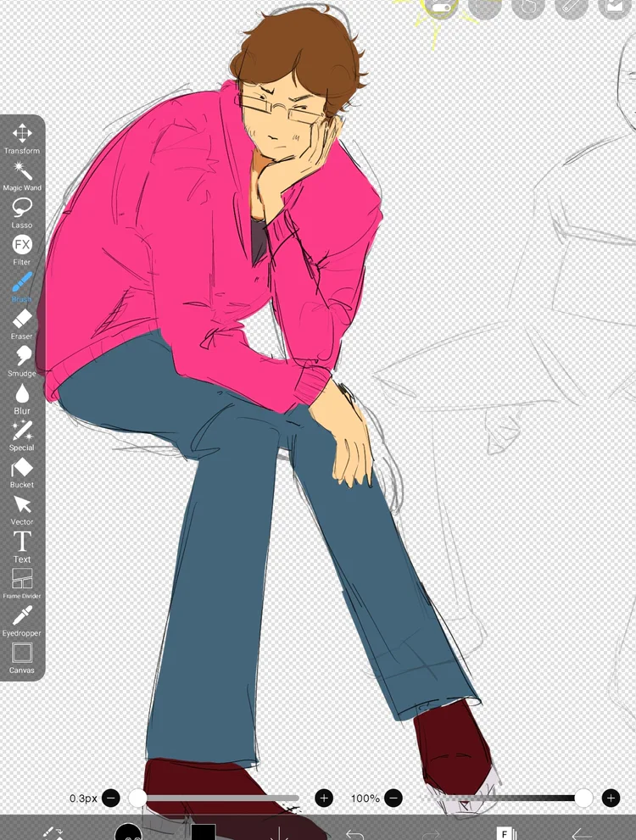This screenshot has width=636, height=840.
Task: Select the Brush tool
Action: (x=22, y=286)
